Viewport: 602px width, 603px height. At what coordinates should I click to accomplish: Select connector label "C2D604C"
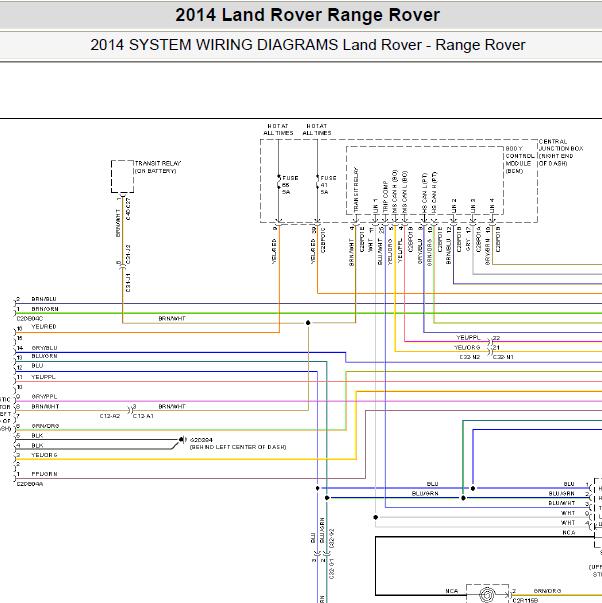[x=30, y=318]
